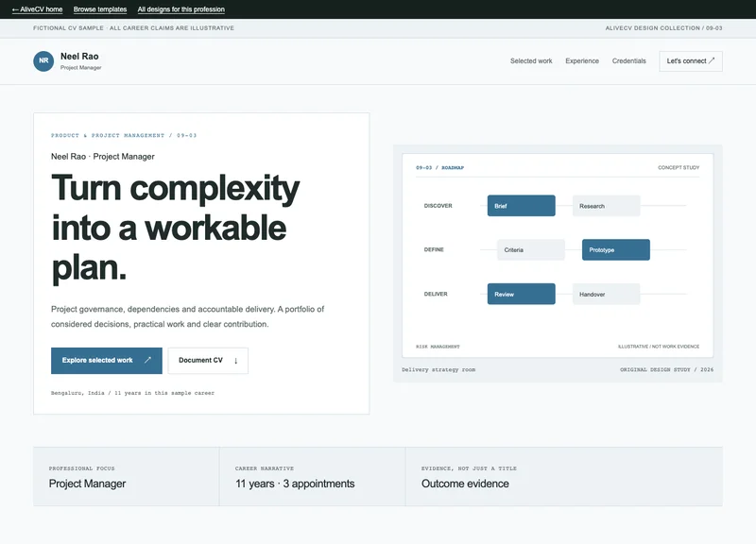Click ILLUSTRATIVE / NOT WORK EVIDENCE note
The height and width of the screenshot is (544, 756).
(x=658, y=347)
